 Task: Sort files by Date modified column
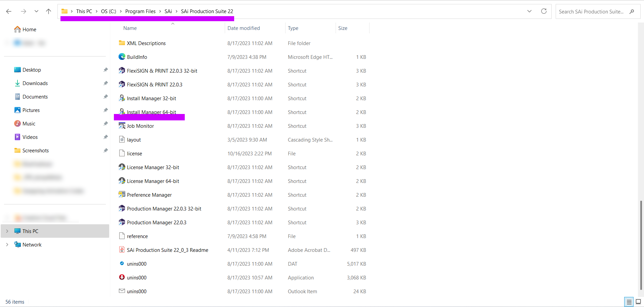point(244,28)
